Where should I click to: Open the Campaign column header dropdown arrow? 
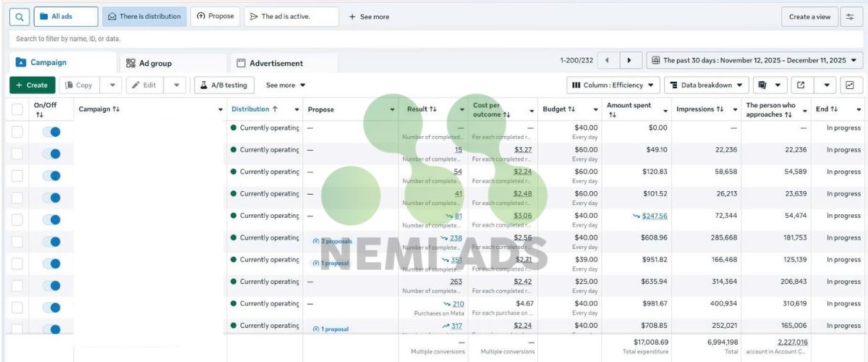coord(221,110)
